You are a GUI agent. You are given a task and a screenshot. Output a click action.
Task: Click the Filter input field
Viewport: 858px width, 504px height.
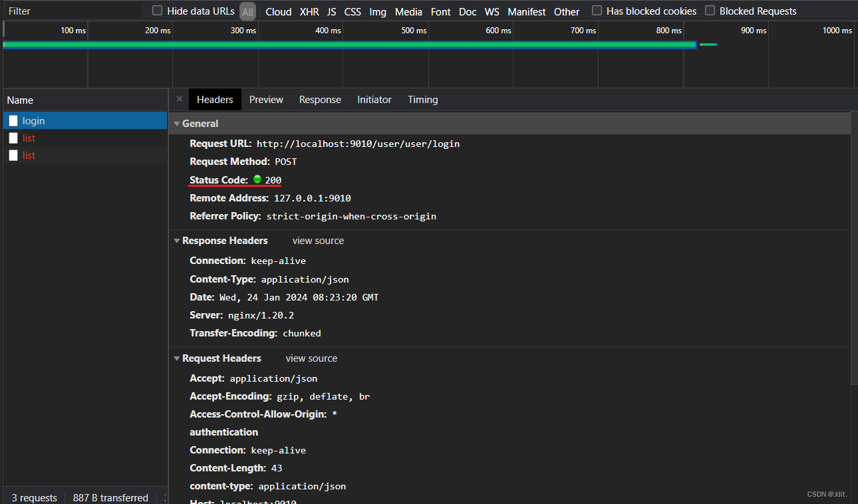pos(72,11)
